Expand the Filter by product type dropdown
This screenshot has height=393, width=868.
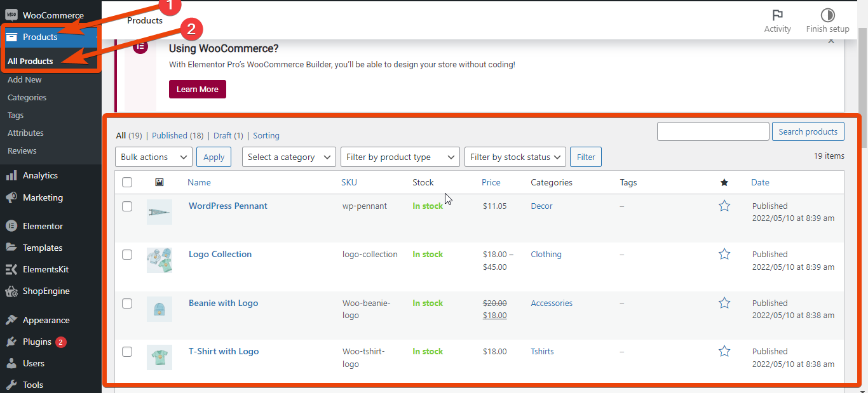coord(400,157)
